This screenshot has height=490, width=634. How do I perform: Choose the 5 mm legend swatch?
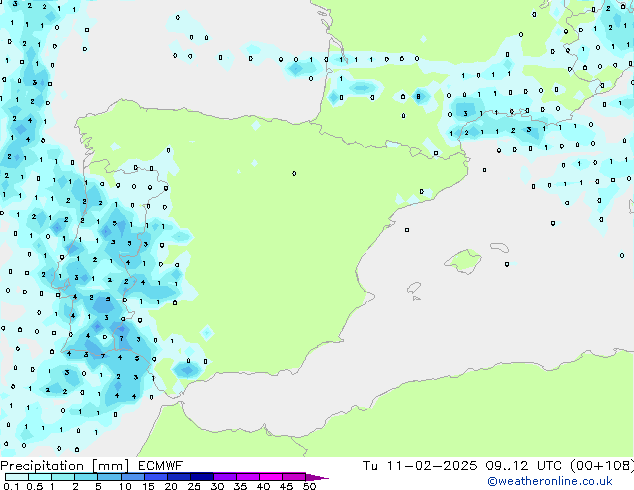(109, 477)
